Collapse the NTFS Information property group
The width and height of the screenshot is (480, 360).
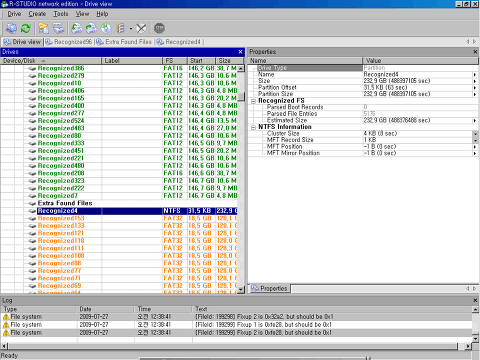[x=253, y=127]
